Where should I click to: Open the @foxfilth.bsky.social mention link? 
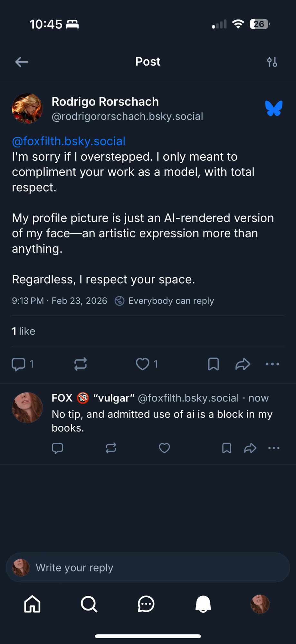(69, 141)
